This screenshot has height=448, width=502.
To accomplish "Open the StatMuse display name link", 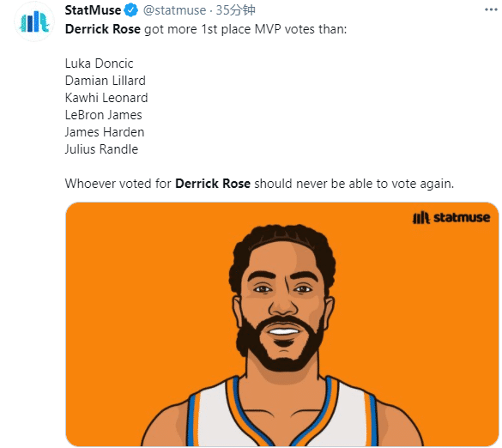I will [x=93, y=10].
